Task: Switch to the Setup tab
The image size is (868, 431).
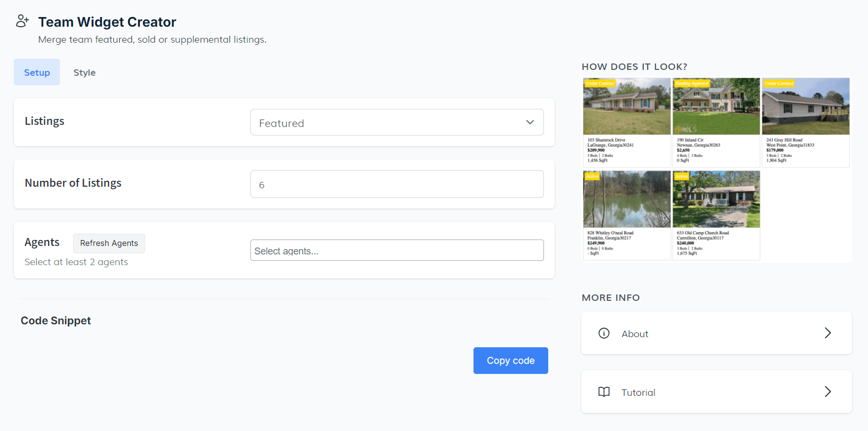Action: tap(37, 73)
